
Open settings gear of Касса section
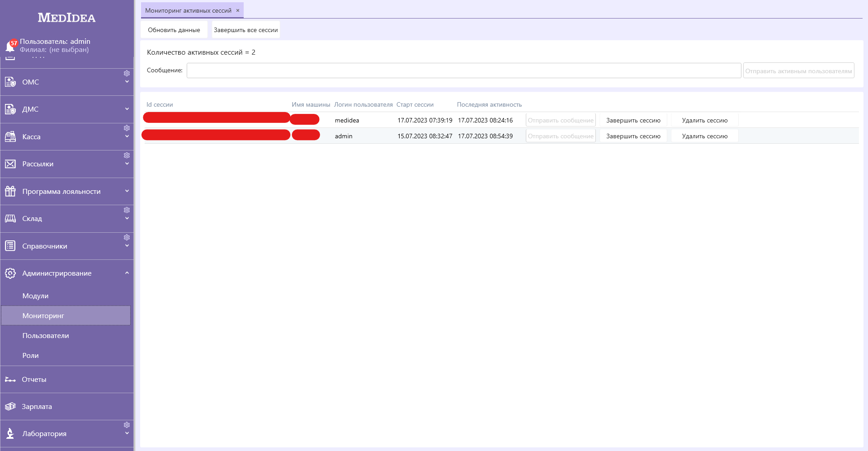(x=127, y=128)
